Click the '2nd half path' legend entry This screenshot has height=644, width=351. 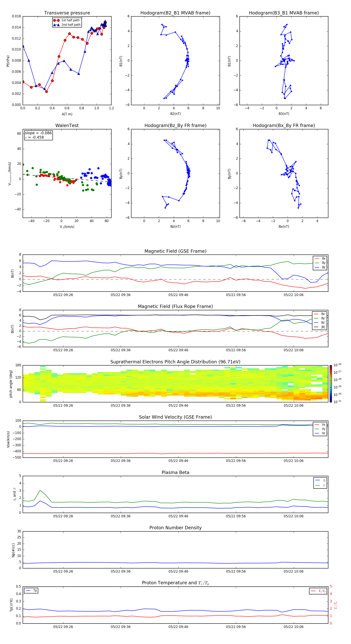(67, 25)
